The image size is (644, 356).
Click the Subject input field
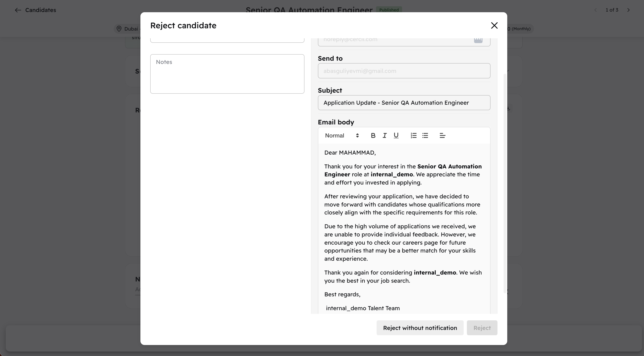coord(404,103)
